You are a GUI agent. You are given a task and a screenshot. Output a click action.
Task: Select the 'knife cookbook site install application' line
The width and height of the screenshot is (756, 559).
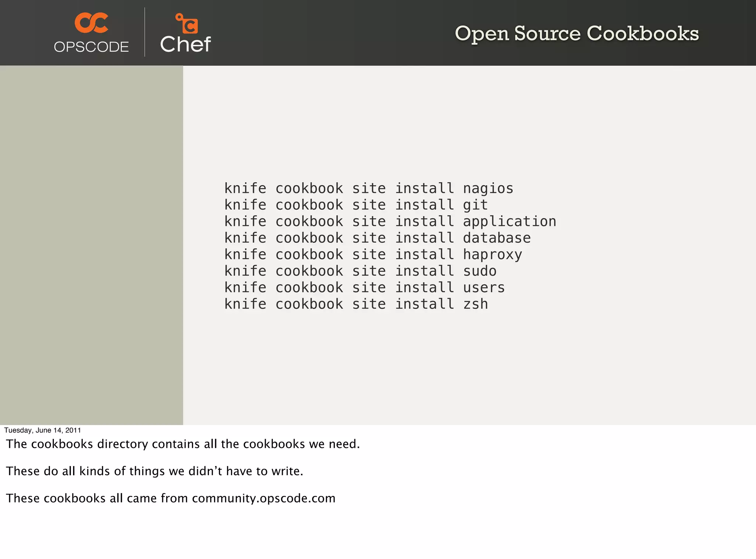coord(390,221)
